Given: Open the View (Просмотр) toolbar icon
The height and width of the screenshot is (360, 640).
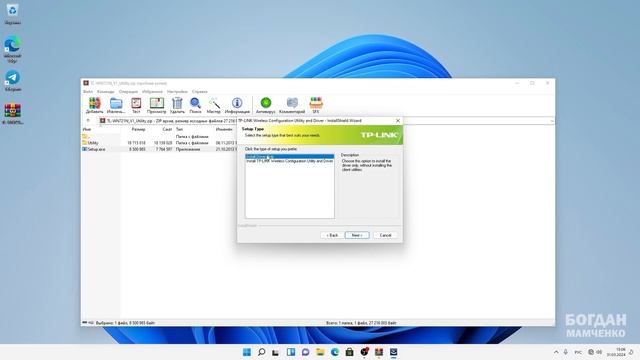Looking at the screenshot, I should click(x=156, y=105).
